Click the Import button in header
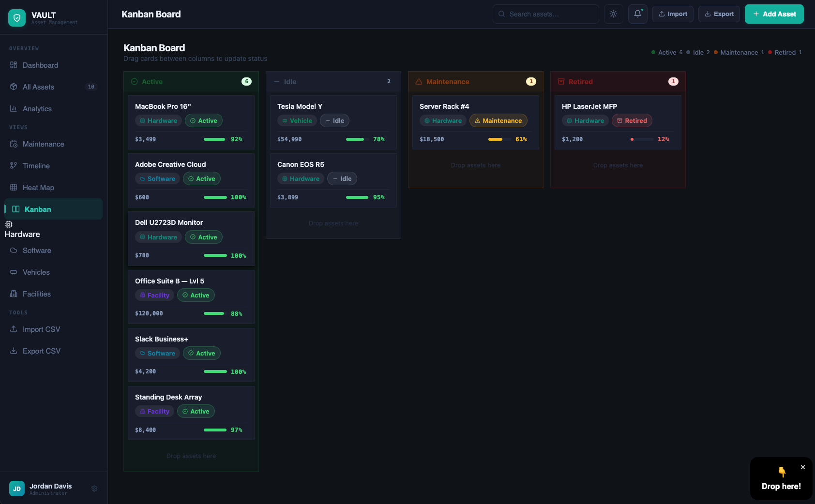This screenshot has height=504, width=815. click(x=673, y=14)
